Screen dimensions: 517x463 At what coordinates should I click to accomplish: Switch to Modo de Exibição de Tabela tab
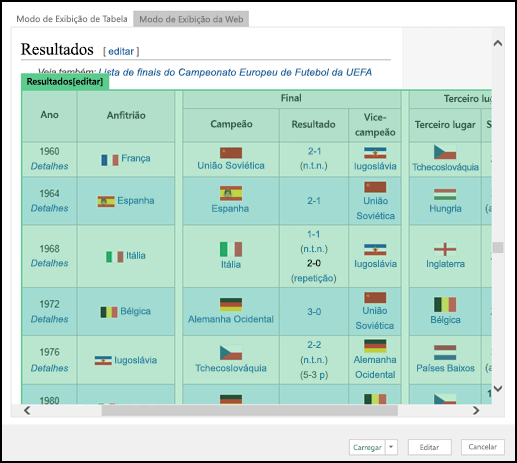point(72,19)
